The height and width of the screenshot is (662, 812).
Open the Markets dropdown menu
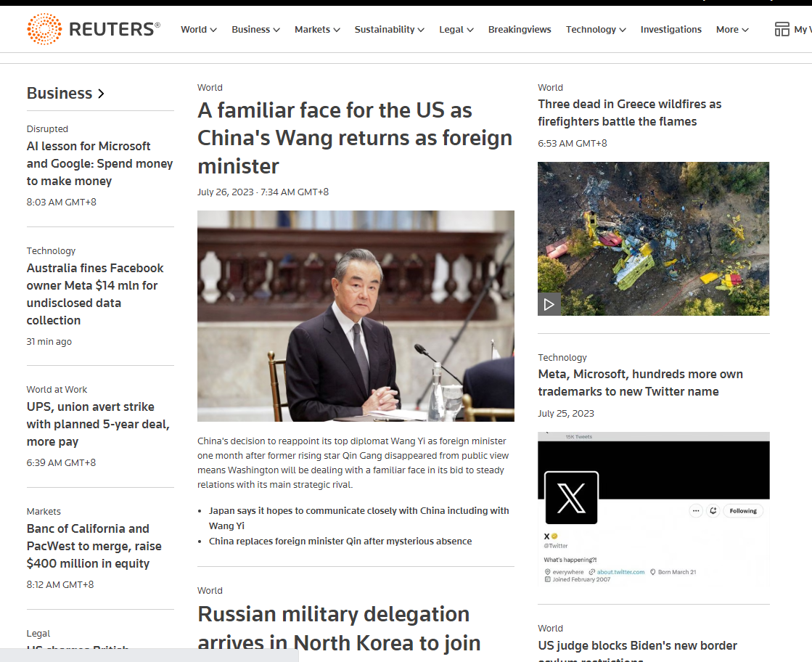click(x=317, y=30)
